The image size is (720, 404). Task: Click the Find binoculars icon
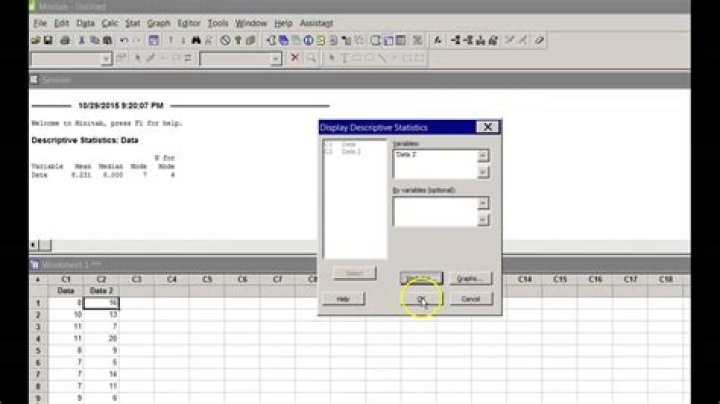[x=196, y=40]
